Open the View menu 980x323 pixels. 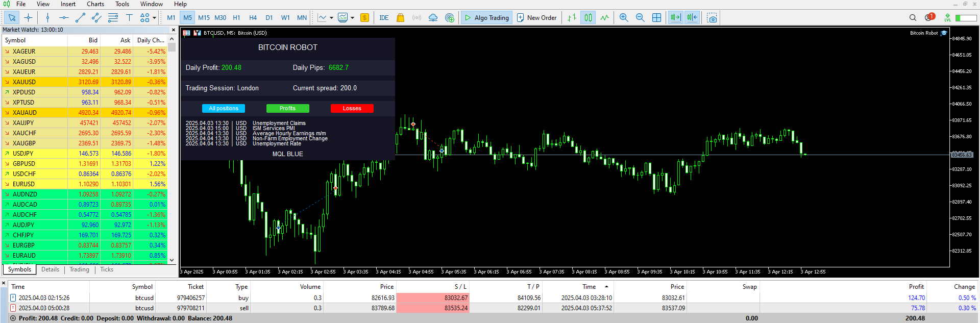[43, 4]
